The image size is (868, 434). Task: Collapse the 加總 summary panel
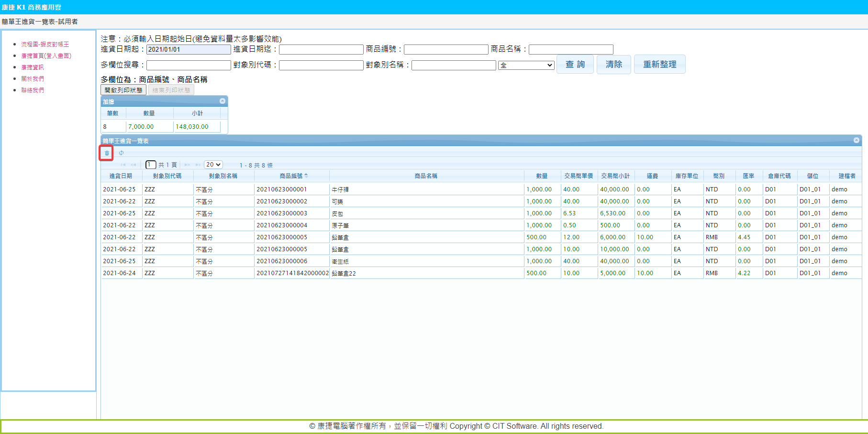[223, 101]
